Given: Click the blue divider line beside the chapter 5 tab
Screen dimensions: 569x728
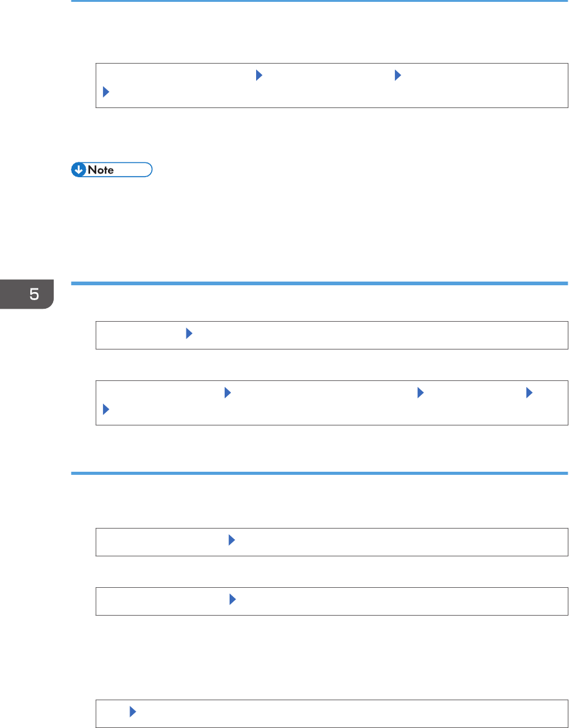Looking at the screenshot, I should pos(319,283).
